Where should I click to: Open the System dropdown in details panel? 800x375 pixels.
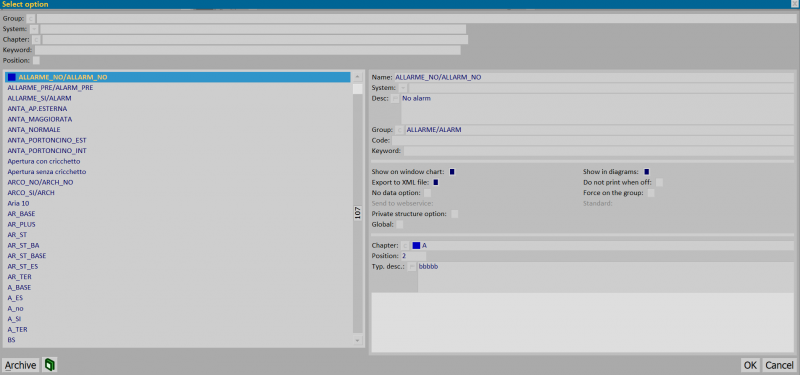click(x=403, y=88)
